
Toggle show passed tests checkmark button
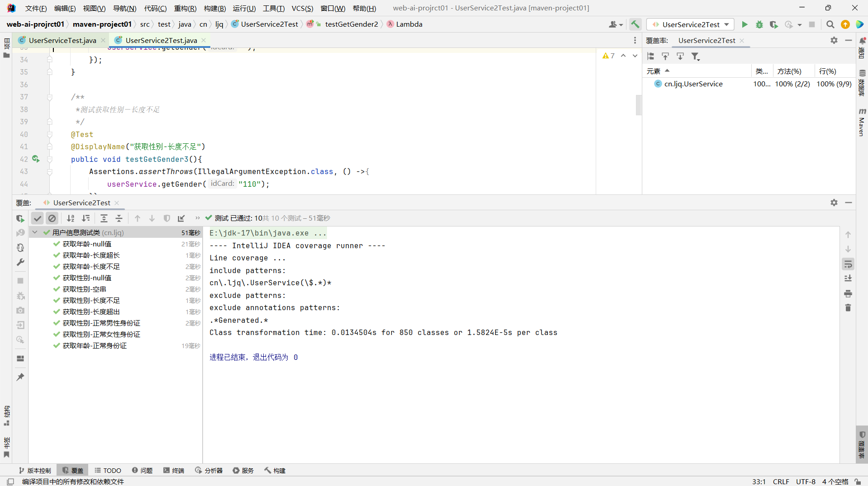[x=38, y=218]
